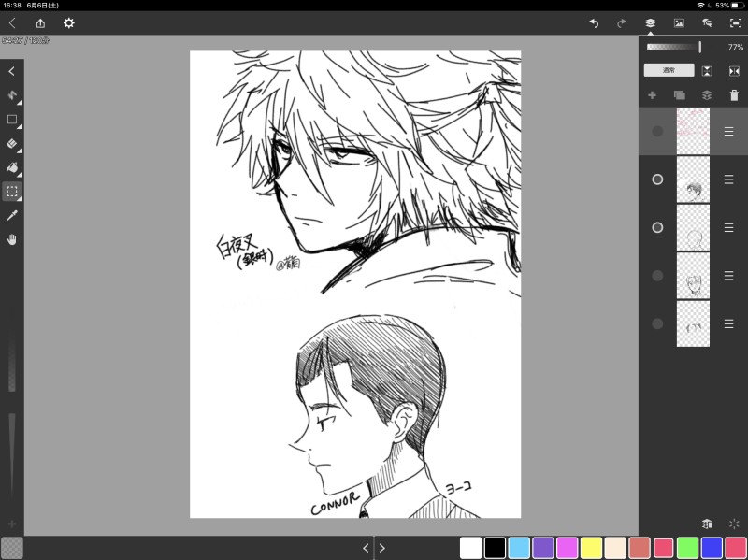Click the sparkle icon at layers panel bottom
The width and height of the screenshot is (748, 560).
click(x=734, y=524)
